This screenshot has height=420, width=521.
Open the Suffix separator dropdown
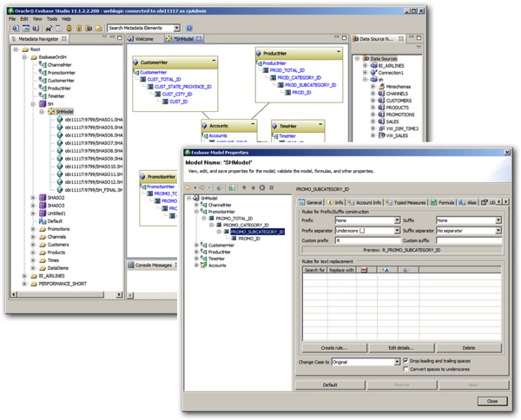[498, 231]
